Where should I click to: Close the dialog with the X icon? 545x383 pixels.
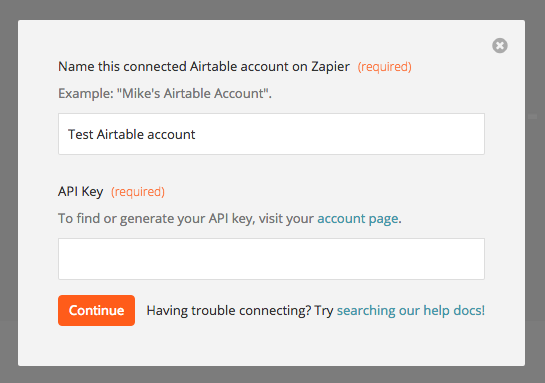click(x=499, y=46)
